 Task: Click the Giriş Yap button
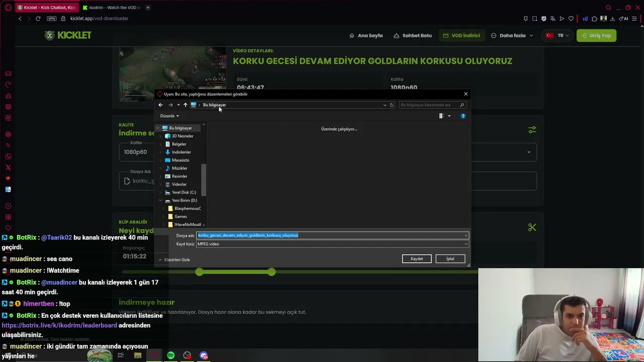[596, 36]
